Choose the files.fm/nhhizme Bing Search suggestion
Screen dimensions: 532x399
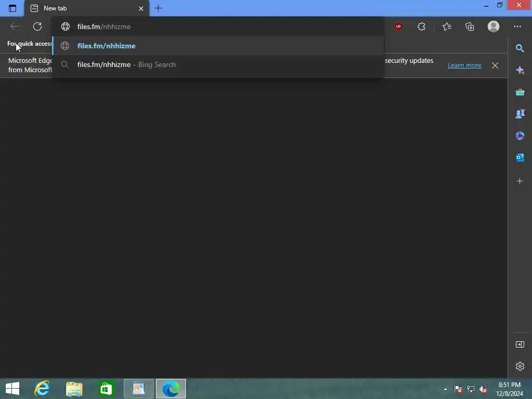point(218,64)
